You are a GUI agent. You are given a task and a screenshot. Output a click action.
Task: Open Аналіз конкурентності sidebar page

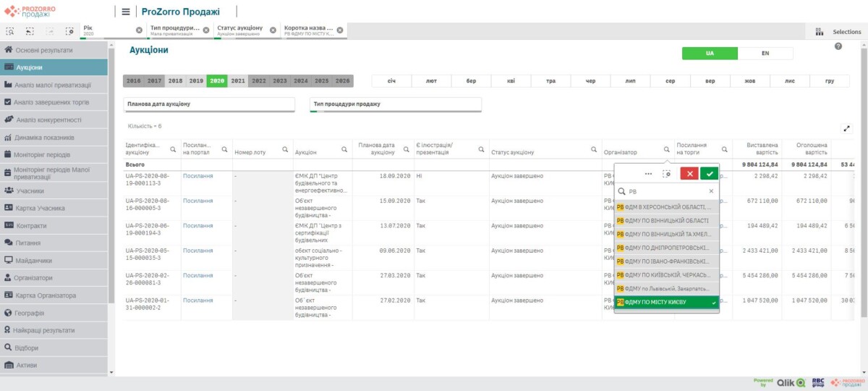tap(48, 120)
